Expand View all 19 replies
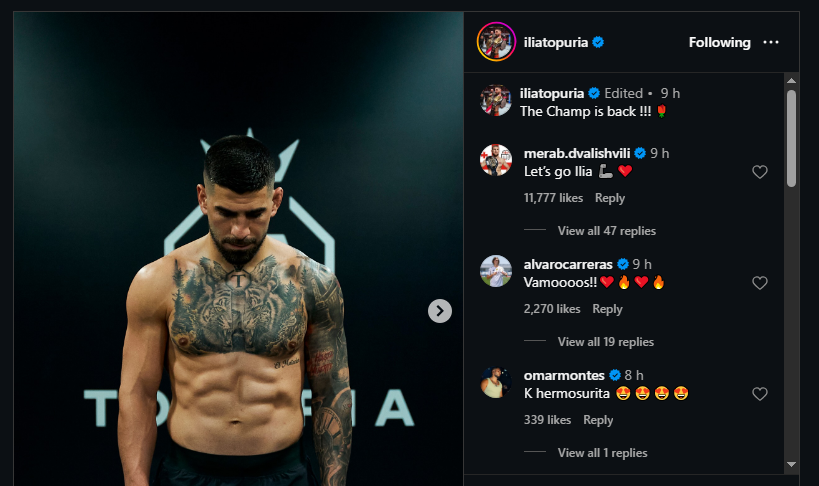The width and height of the screenshot is (819, 486). [606, 342]
